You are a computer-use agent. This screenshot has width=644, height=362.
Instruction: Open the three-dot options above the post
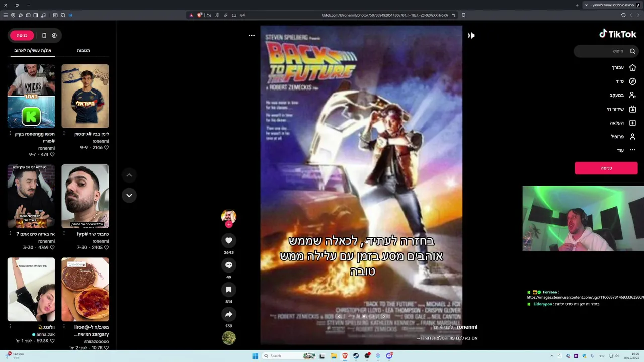pyautogui.click(x=251, y=35)
